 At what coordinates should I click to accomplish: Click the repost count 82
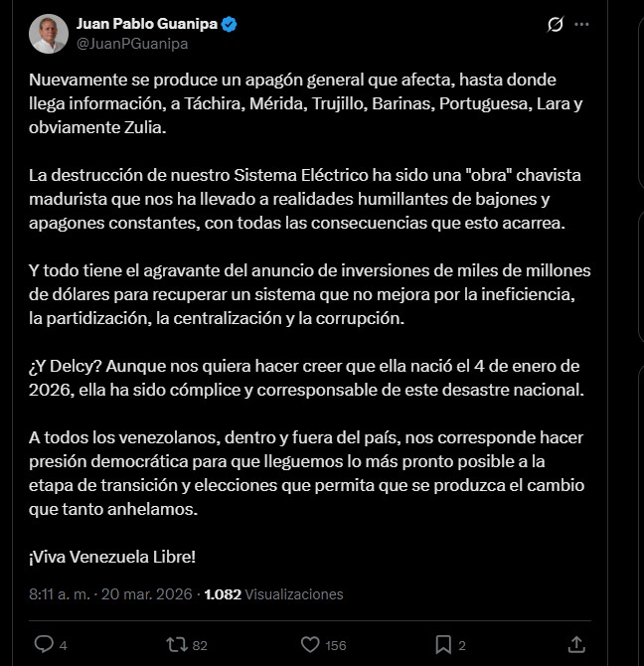[200, 645]
